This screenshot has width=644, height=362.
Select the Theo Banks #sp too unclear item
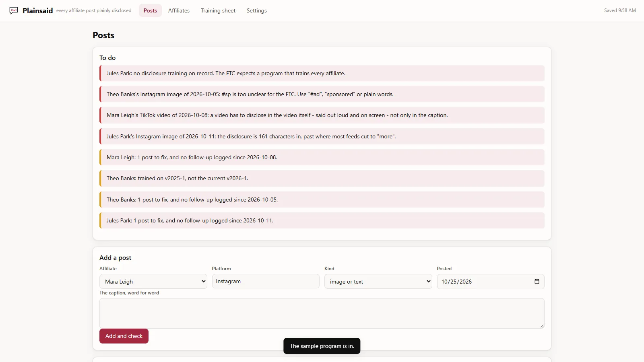pos(322,94)
